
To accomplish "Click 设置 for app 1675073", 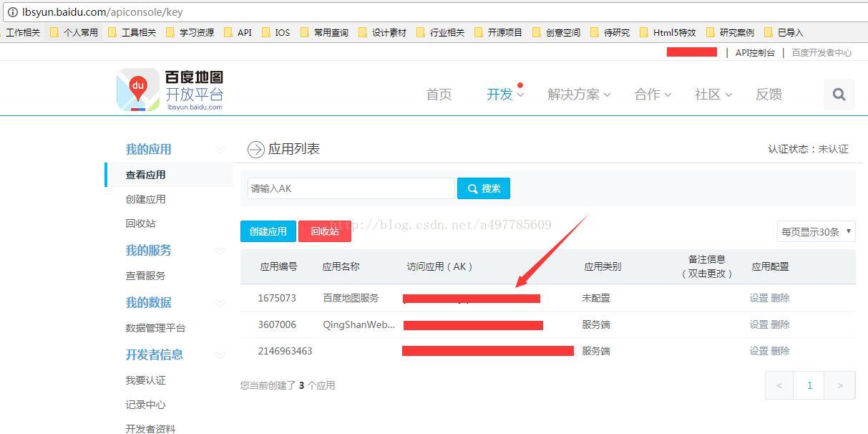I will coord(759,298).
